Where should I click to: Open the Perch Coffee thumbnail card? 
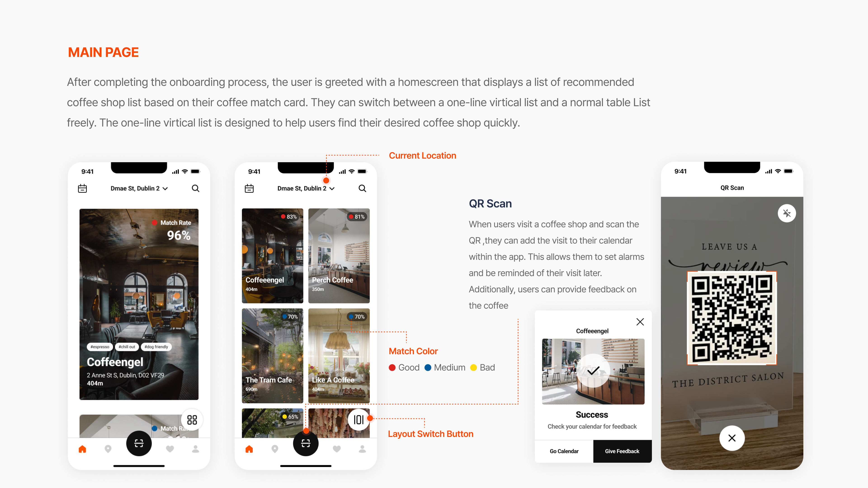point(339,256)
